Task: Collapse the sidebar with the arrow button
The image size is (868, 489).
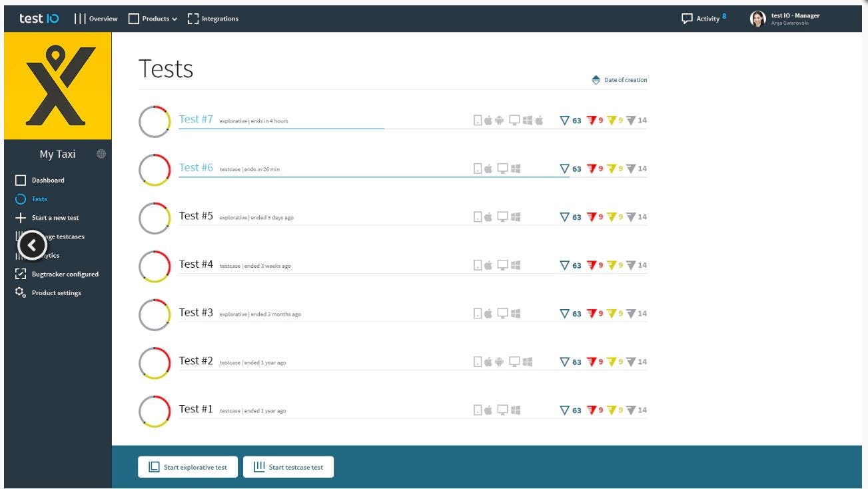Action: (x=32, y=245)
